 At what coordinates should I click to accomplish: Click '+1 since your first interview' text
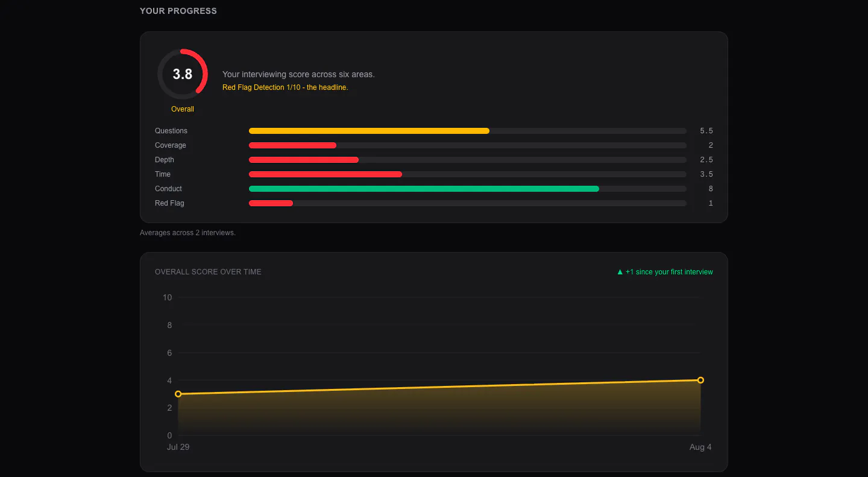(669, 272)
